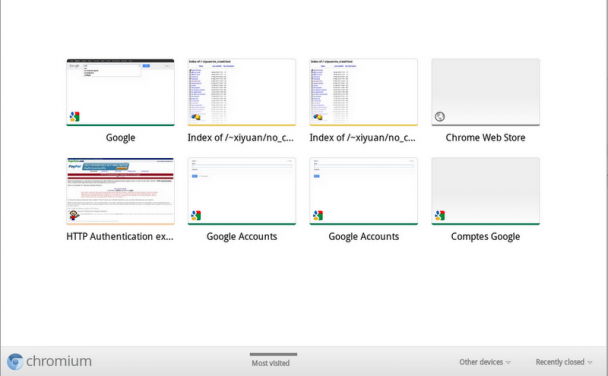The height and width of the screenshot is (376, 608).
Task: Click the "Chrome Web Store" title link
Action: tap(485, 138)
